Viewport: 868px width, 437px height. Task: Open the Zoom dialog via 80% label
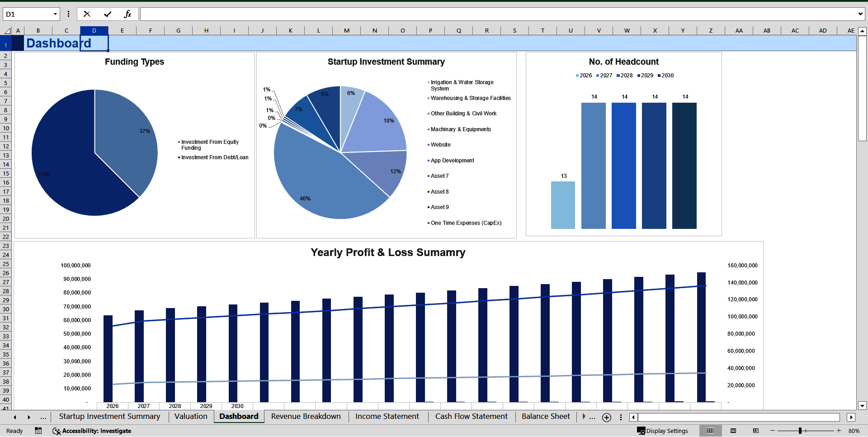[x=854, y=431]
